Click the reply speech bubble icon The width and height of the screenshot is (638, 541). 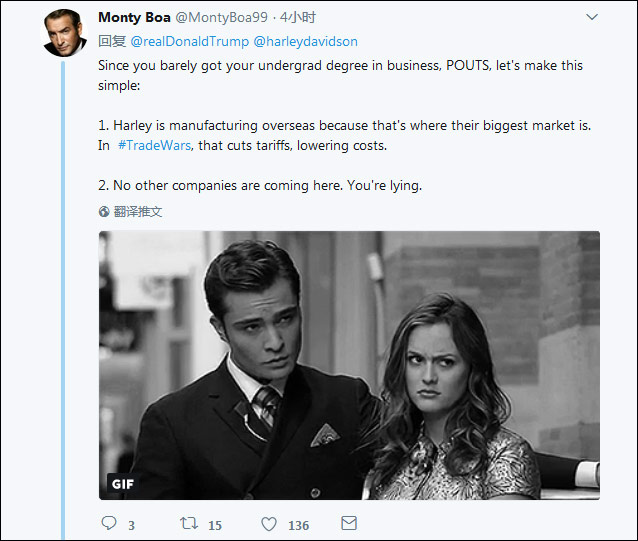(109, 523)
